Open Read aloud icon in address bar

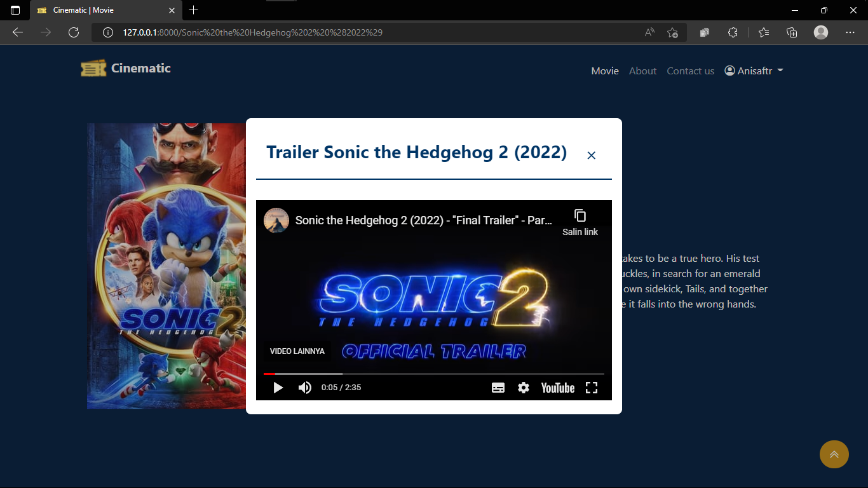649,32
